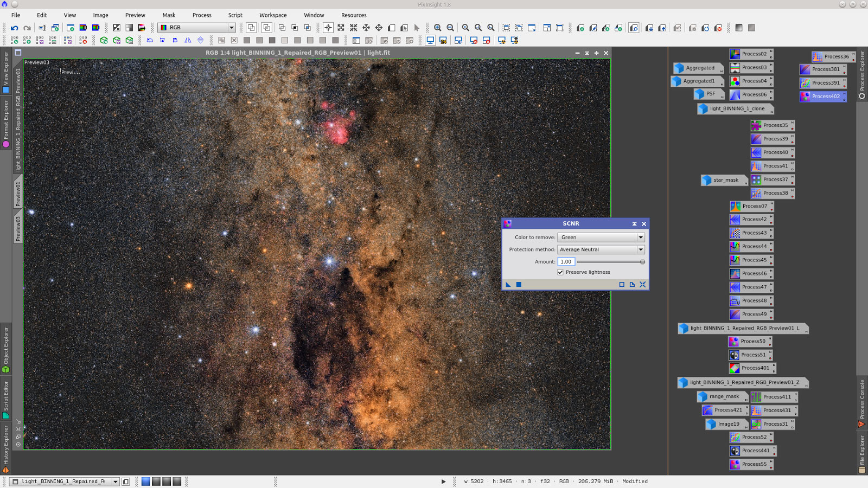This screenshot has width=868, height=488.
Task: Toggle the third workspace square in status bar
Action: (167, 481)
